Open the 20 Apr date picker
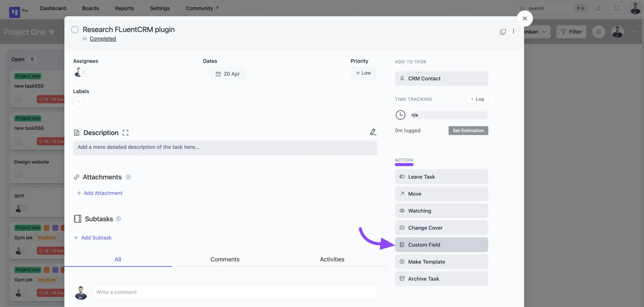Viewport: 644px width, 307px height. tap(228, 74)
